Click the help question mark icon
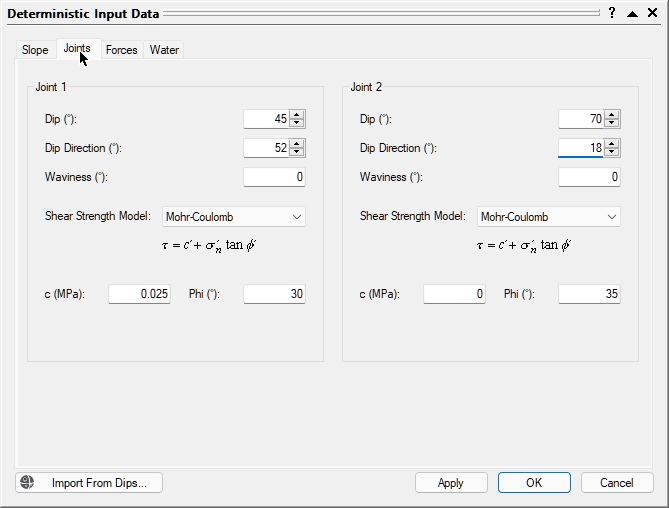The width and height of the screenshot is (669, 508). [x=612, y=13]
